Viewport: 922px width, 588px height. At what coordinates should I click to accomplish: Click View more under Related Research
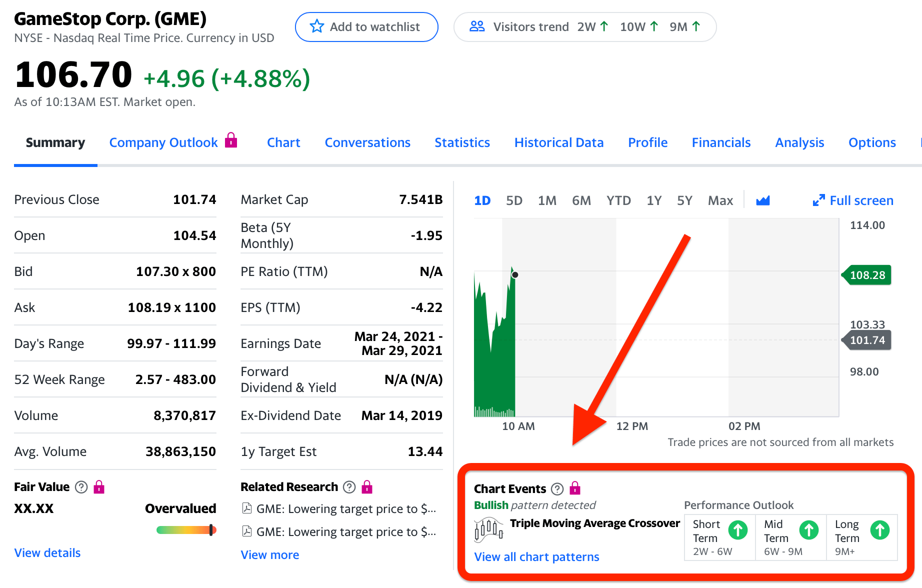click(270, 555)
